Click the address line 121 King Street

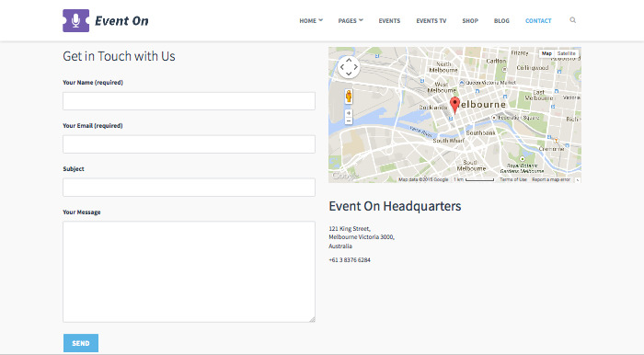click(x=350, y=229)
